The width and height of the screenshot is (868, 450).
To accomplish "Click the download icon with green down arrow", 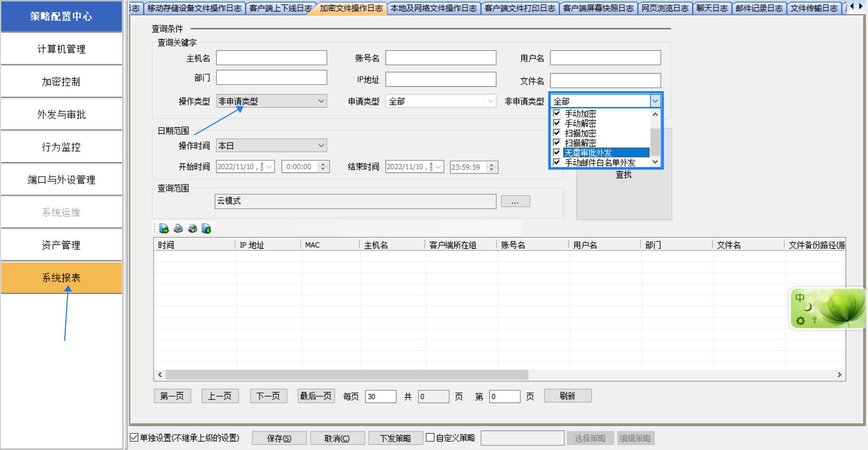I will click(207, 228).
